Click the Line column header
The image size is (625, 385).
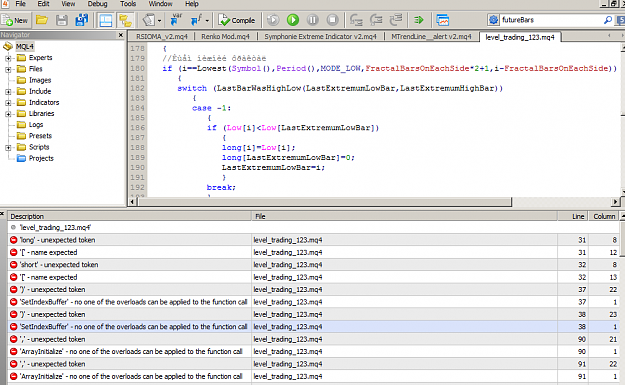tap(573, 216)
